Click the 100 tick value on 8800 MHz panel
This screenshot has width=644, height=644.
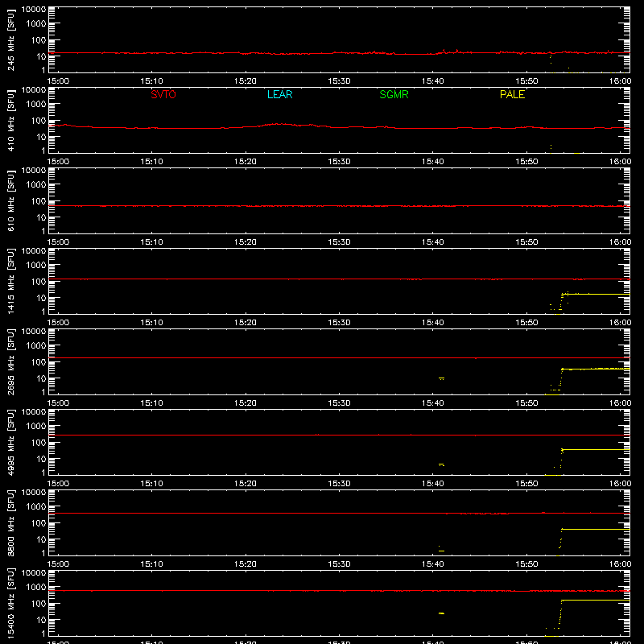[39, 522]
